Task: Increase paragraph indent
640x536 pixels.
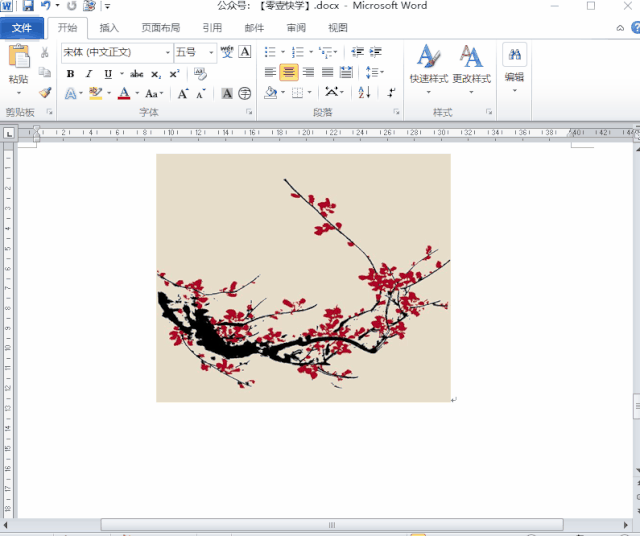Action: (x=376, y=52)
